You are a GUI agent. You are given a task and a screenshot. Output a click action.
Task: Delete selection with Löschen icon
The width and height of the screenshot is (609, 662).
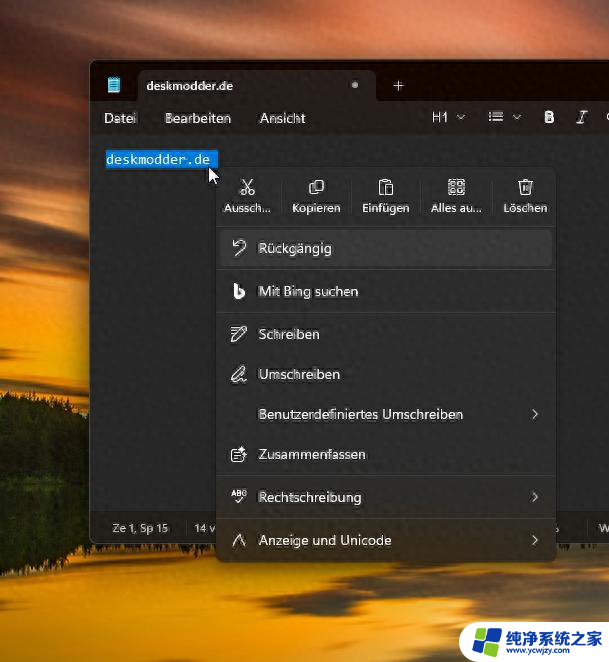525,195
